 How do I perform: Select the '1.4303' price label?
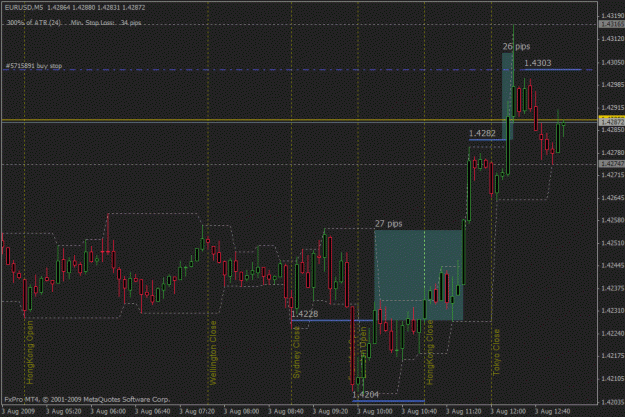538,63
